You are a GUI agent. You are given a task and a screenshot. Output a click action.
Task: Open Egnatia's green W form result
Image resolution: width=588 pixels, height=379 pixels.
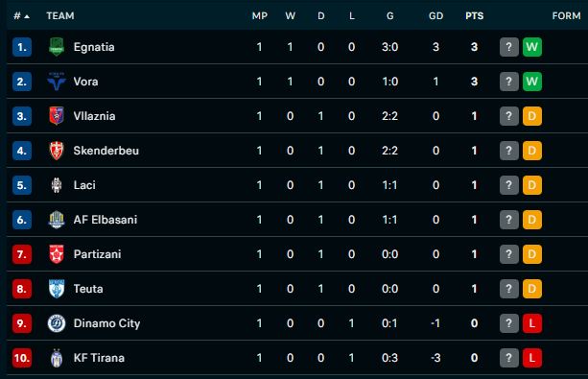pos(532,47)
